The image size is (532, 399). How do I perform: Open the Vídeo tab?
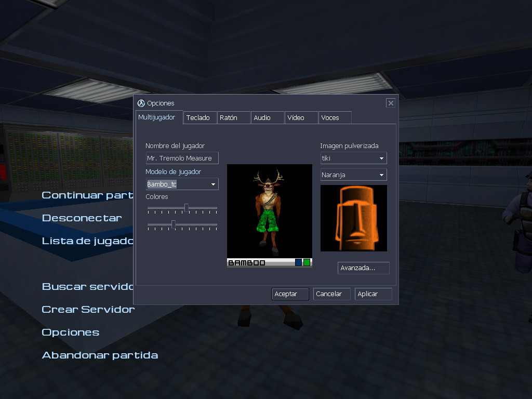(300, 117)
